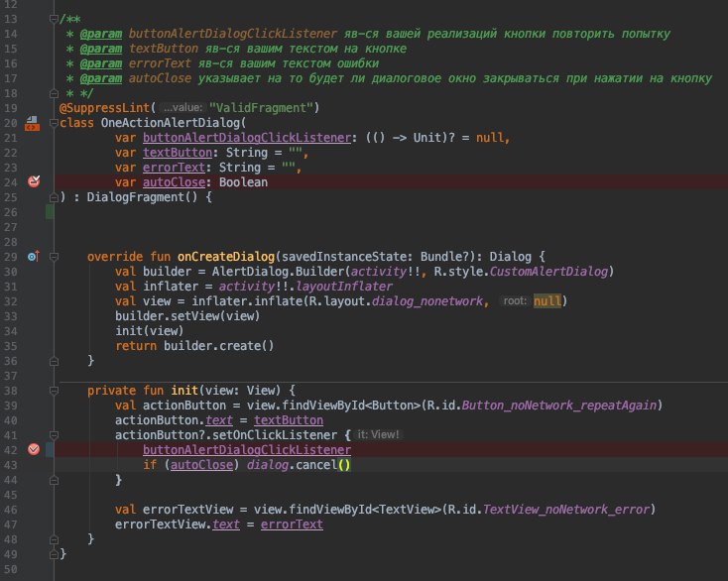
Task: Click dialog.cancel() call on line 43
Action: pos(299,465)
